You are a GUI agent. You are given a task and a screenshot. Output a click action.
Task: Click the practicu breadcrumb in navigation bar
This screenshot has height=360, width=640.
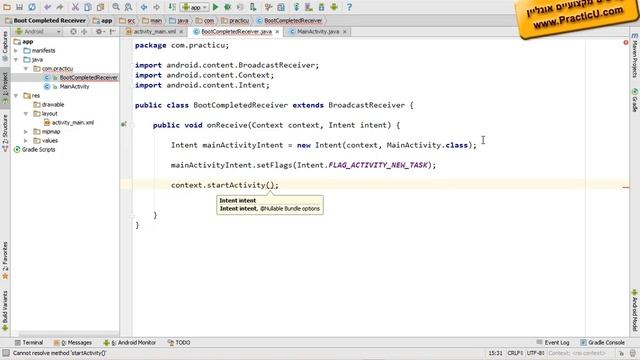(235, 20)
